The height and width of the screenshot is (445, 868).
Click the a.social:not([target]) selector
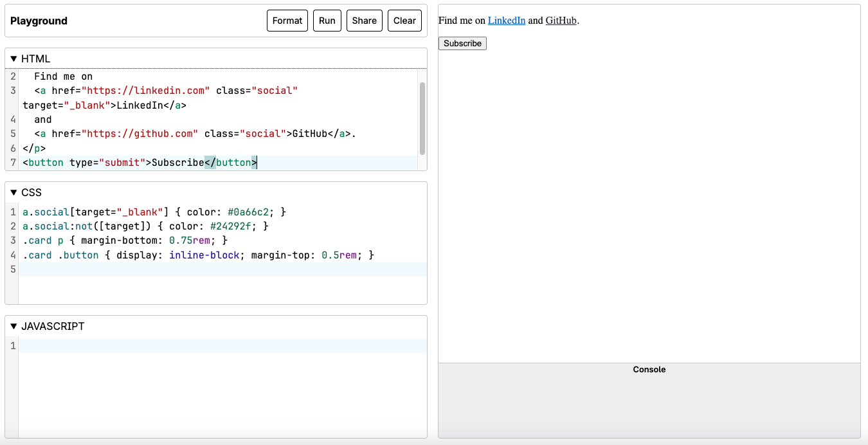click(x=87, y=226)
